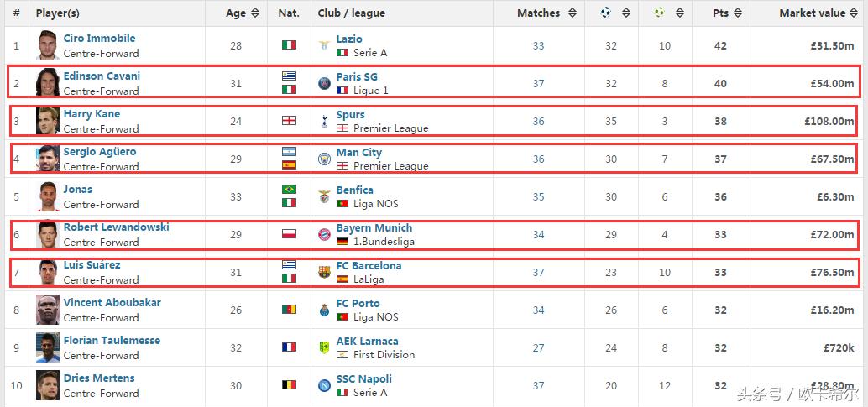Click the goals football icon in header
Viewport: 868px width, 407px height.
click(x=606, y=13)
